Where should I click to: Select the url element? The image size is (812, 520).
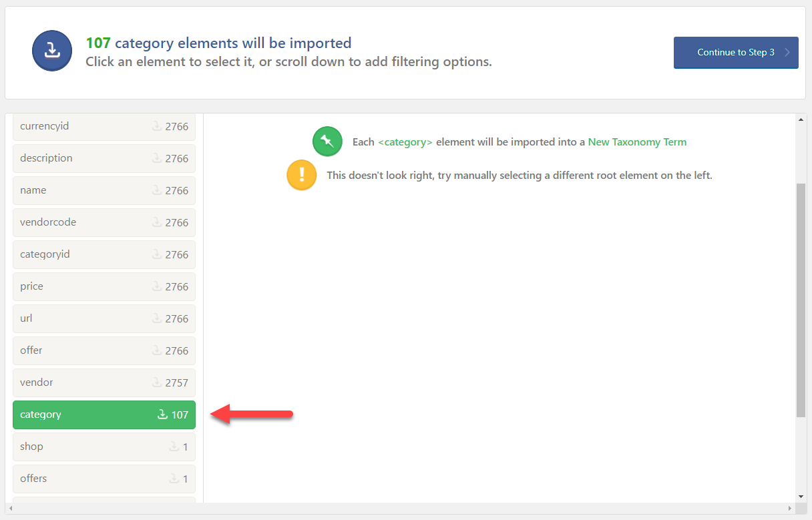point(104,318)
